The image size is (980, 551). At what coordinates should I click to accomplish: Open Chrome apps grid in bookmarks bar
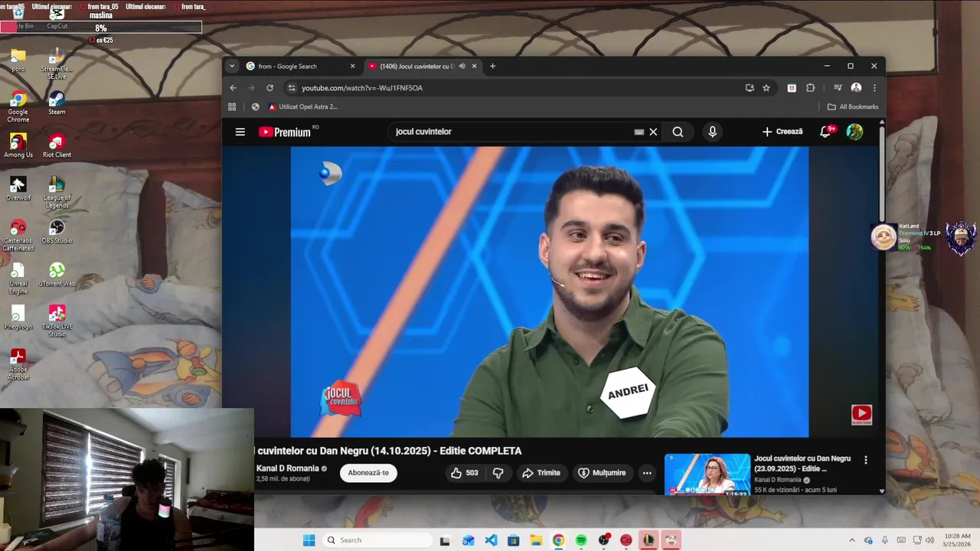pos(232,107)
